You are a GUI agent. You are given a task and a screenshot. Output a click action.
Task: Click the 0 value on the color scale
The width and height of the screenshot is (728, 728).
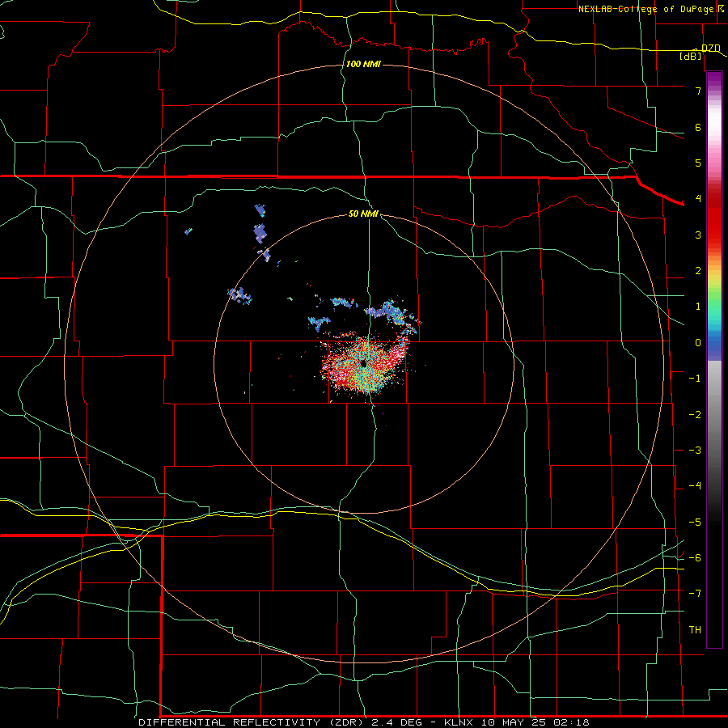pyautogui.click(x=698, y=343)
